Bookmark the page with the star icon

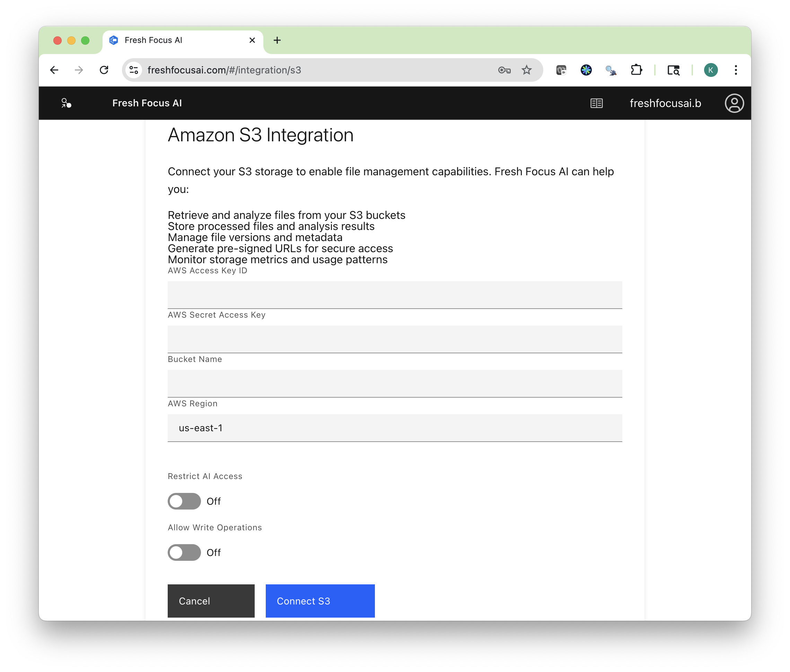pyautogui.click(x=527, y=70)
